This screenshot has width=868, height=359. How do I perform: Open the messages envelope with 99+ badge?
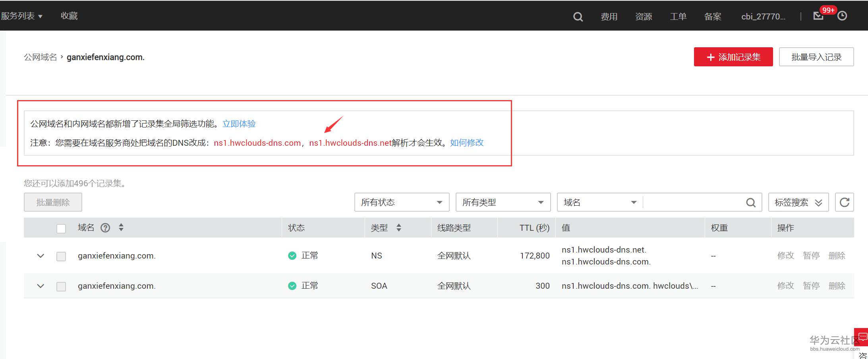818,16
